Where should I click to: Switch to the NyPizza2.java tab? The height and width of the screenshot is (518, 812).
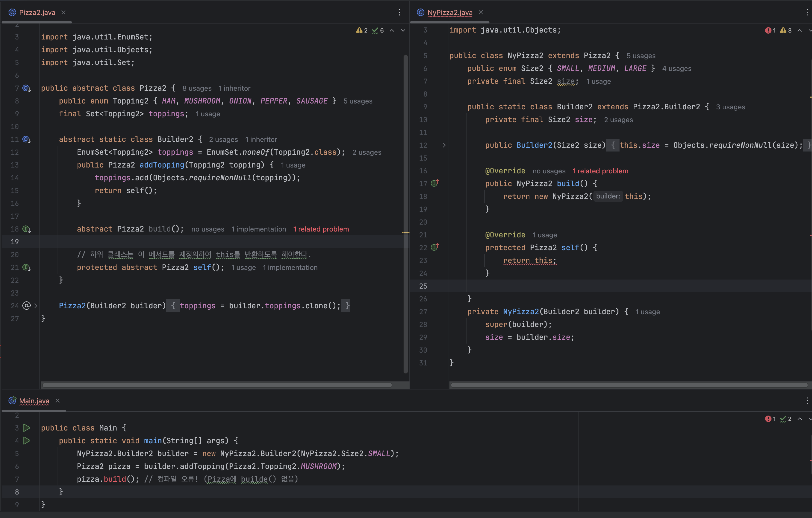(x=449, y=13)
